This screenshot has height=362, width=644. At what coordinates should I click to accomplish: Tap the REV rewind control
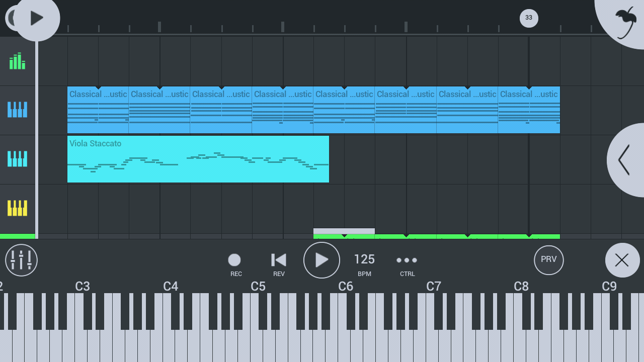(278, 260)
